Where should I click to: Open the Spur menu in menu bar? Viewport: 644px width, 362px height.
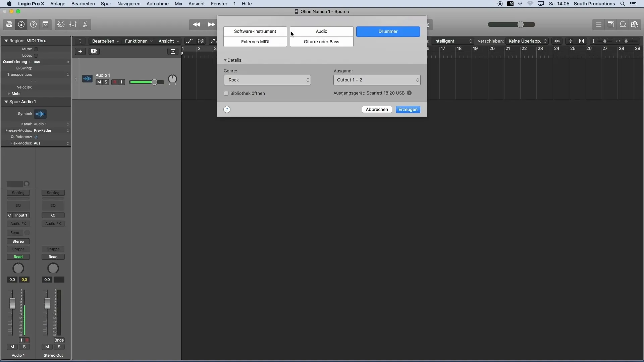click(106, 4)
